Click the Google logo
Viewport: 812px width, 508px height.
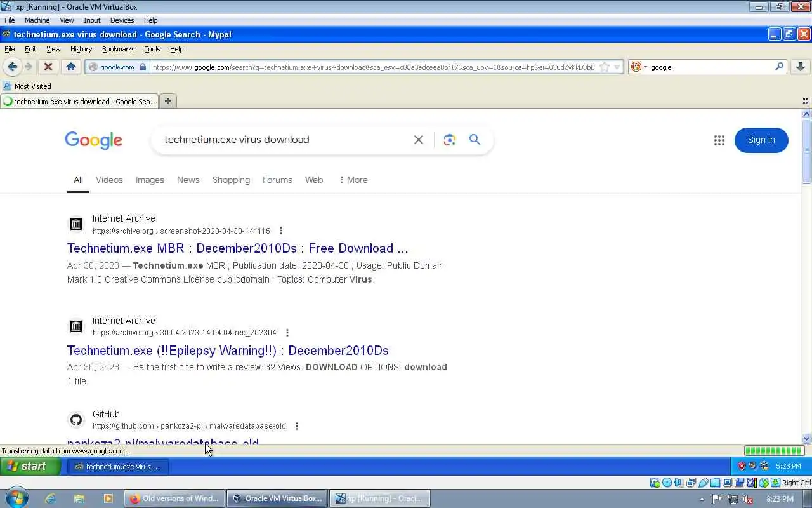pyautogui.click(x=93, y=140)
